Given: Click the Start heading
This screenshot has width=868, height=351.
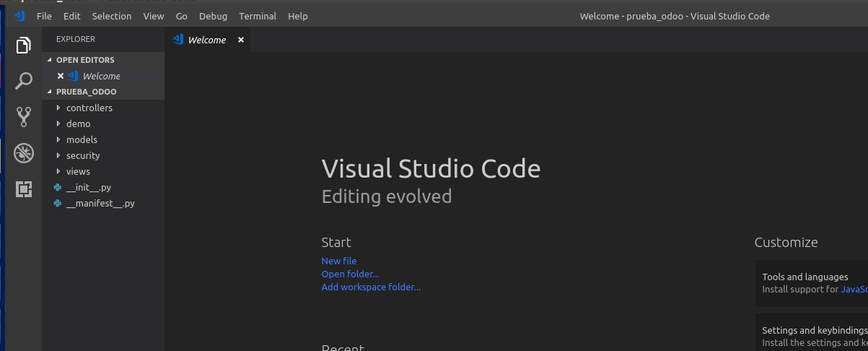Looking at the screenshot, I should point(336,243).
